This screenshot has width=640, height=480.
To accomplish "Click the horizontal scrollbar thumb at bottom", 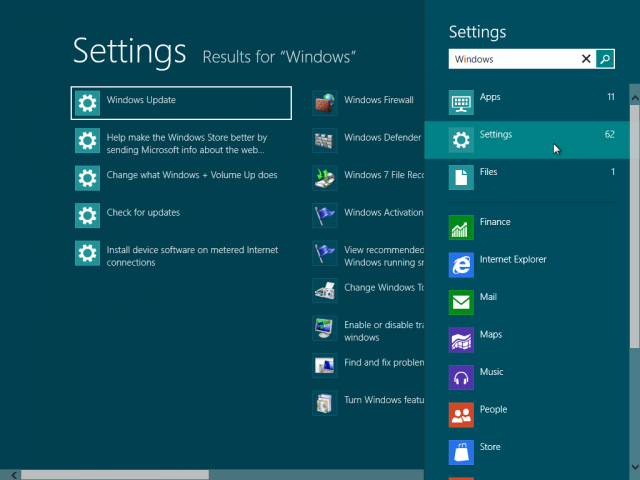I will [x=115, y=475].
